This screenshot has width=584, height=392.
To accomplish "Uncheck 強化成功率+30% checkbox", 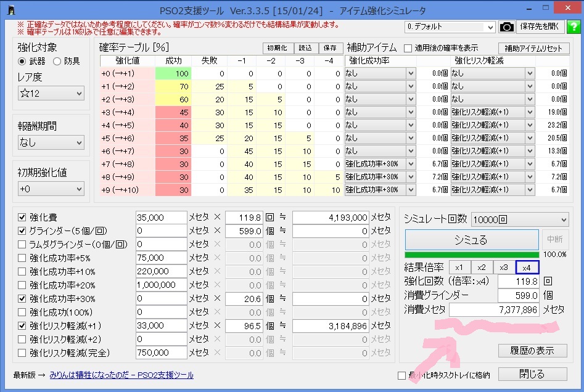I will pyautogui.click(x=22, y=298).
